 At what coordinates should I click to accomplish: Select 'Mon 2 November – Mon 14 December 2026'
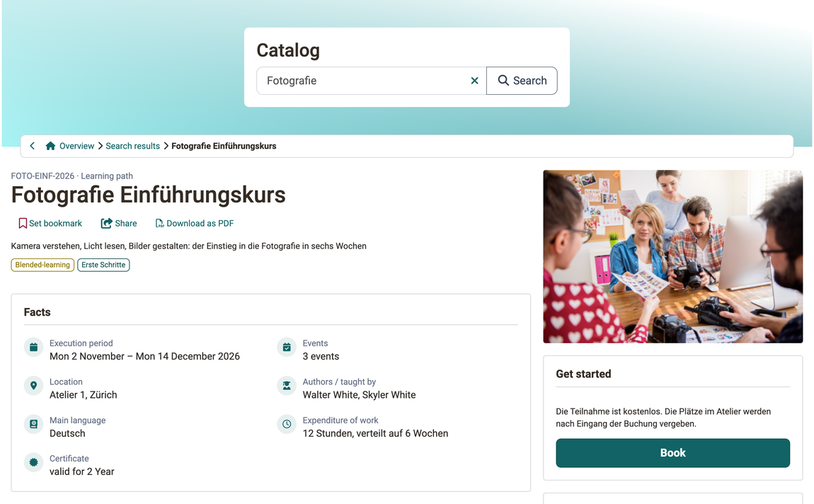[x=145, y=356]
